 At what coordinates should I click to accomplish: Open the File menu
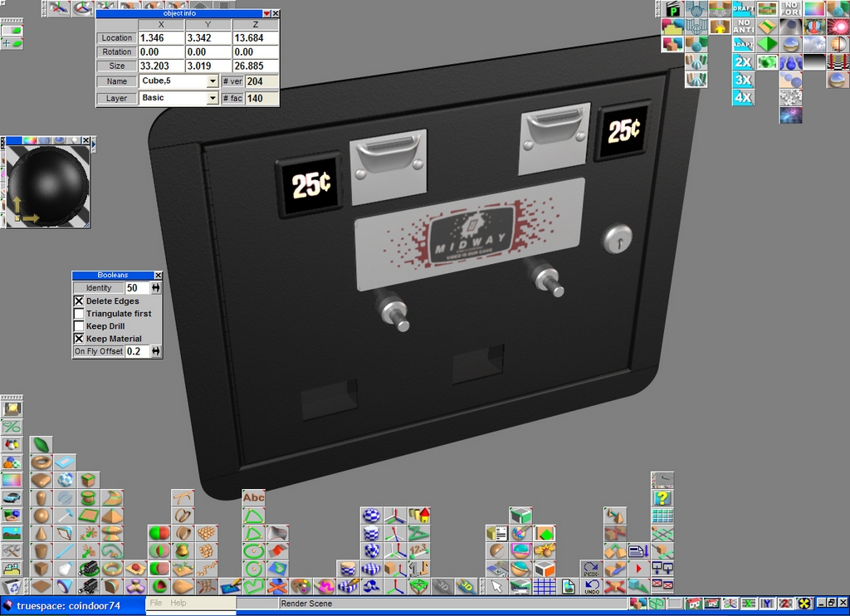point(156,604)
